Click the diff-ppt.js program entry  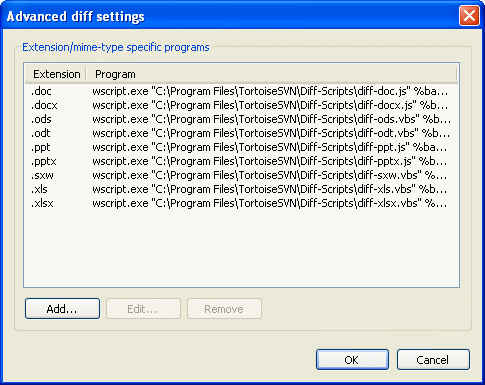(270, 147)
